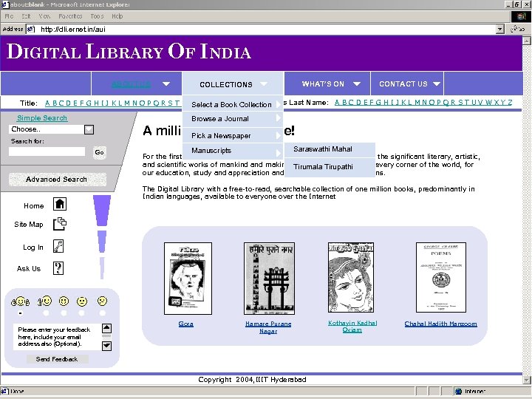532x399 pixels.
Task: Click the Send Feedback button
Action: (x=57, y=359)
